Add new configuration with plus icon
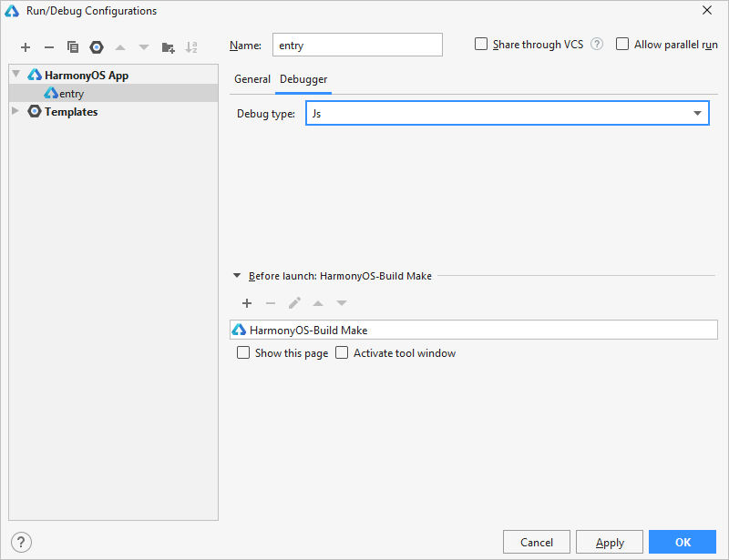This screenshot has height=560, width=729. click(x=26, y=47)
